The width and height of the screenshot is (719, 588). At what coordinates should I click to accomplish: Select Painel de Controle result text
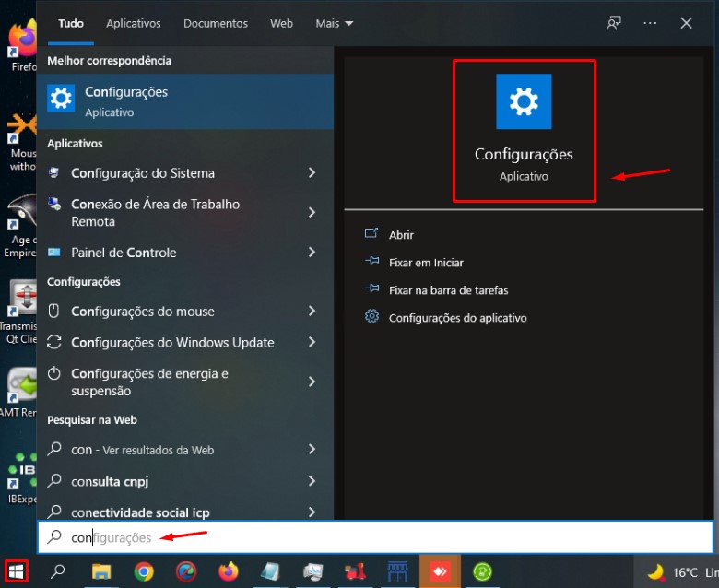click(x=124, y=252)
